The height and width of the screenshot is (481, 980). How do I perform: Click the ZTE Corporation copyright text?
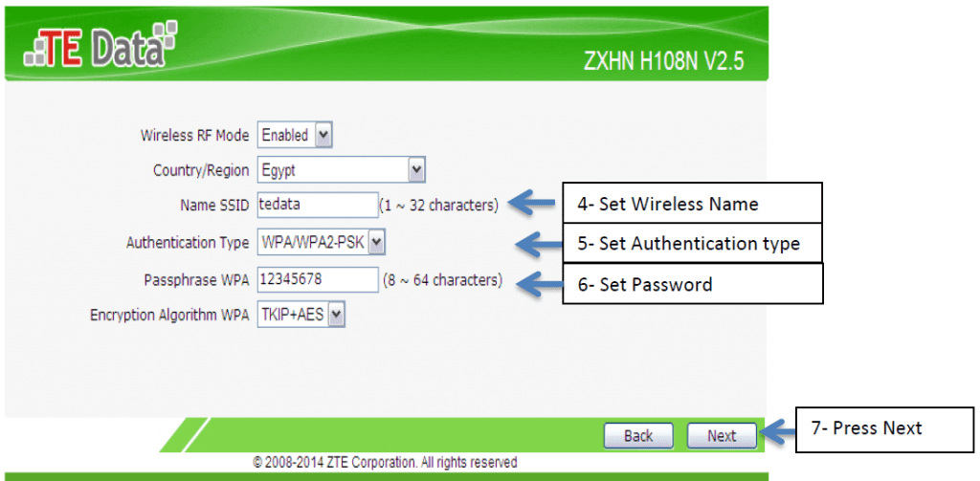click(385, 463)
